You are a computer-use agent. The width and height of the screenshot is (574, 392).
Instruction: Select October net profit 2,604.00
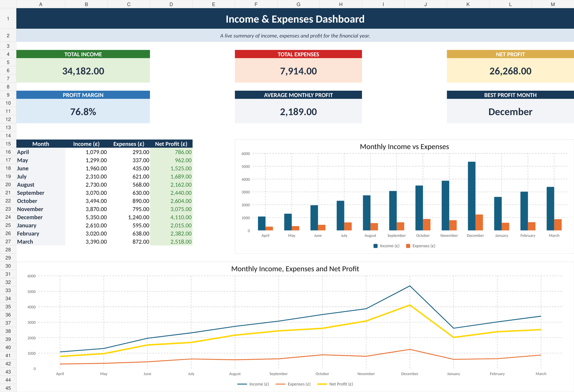pyautogui.click(x=171, y=201)
